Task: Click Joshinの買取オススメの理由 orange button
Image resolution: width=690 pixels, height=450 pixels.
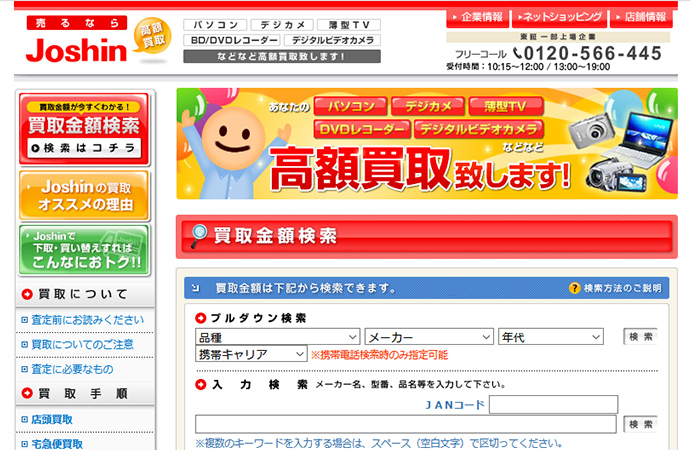Action: 84,195
